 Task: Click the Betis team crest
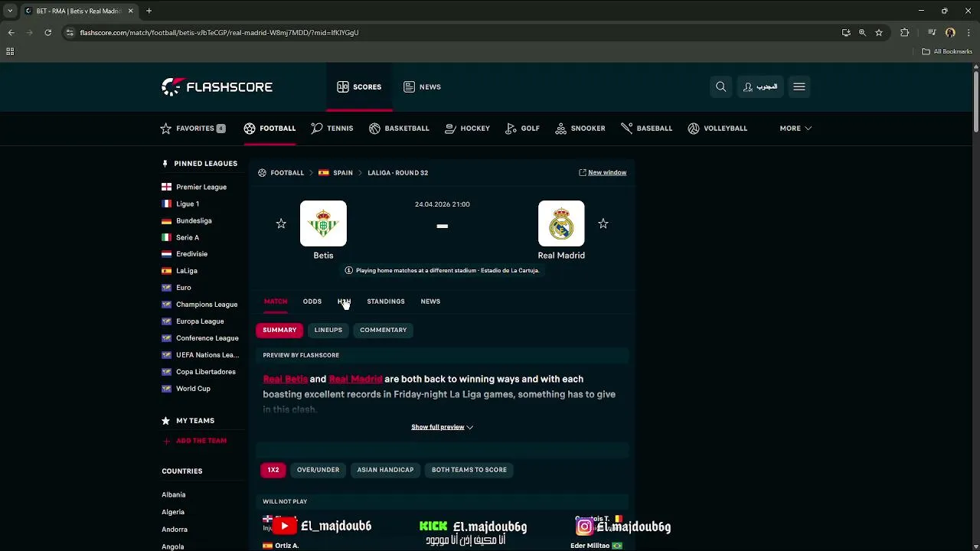tap(323, 223)
